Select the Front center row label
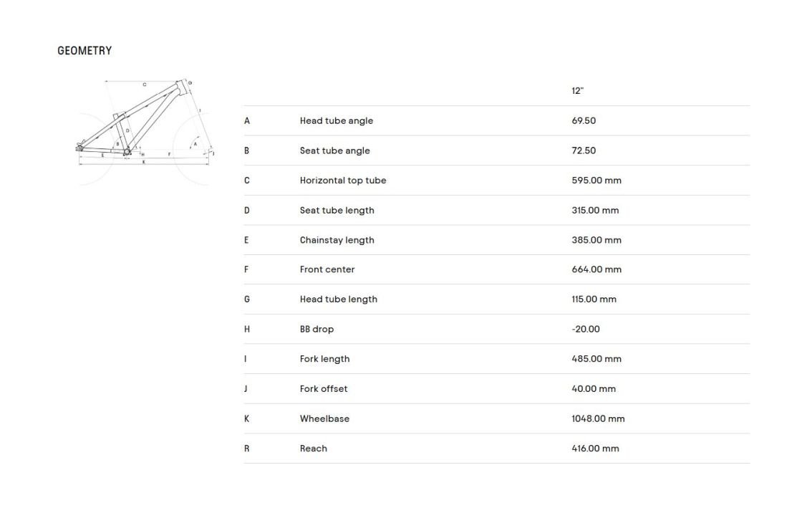 point(327,269)
